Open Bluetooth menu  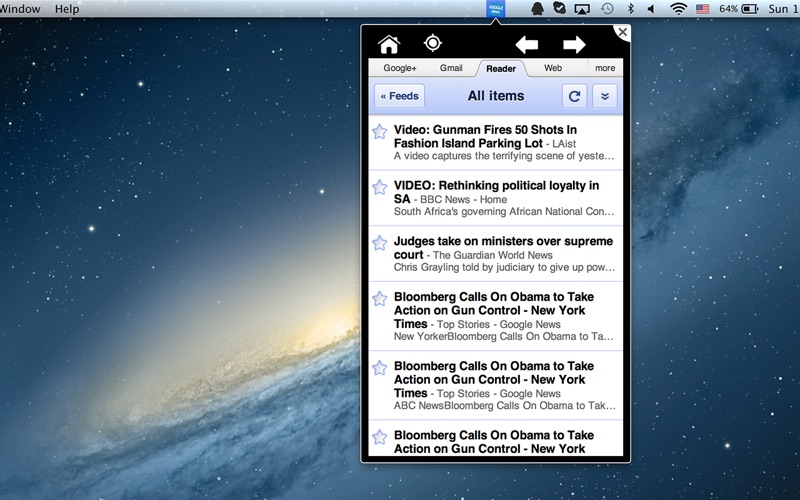(630, 9)
